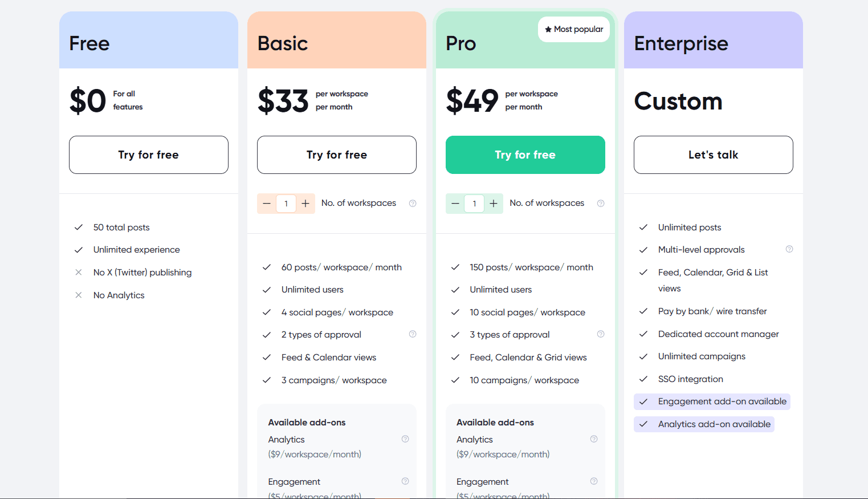This screenshot has height=499, width=868.
Task: Click Try for free under the Basic plan
Action: pos(336,155)
